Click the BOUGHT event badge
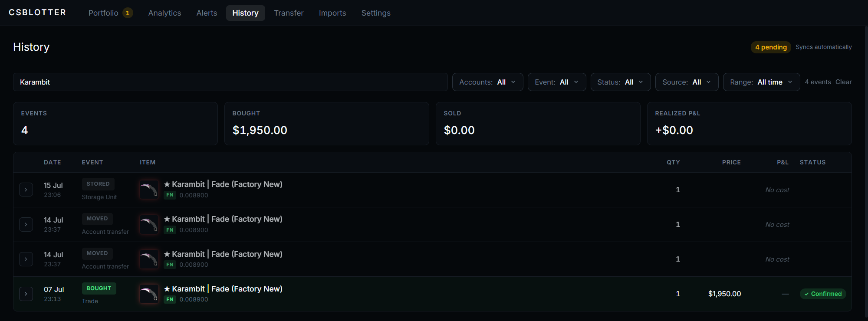The width and height of the screenshot is (868, 321). (99, 288)
